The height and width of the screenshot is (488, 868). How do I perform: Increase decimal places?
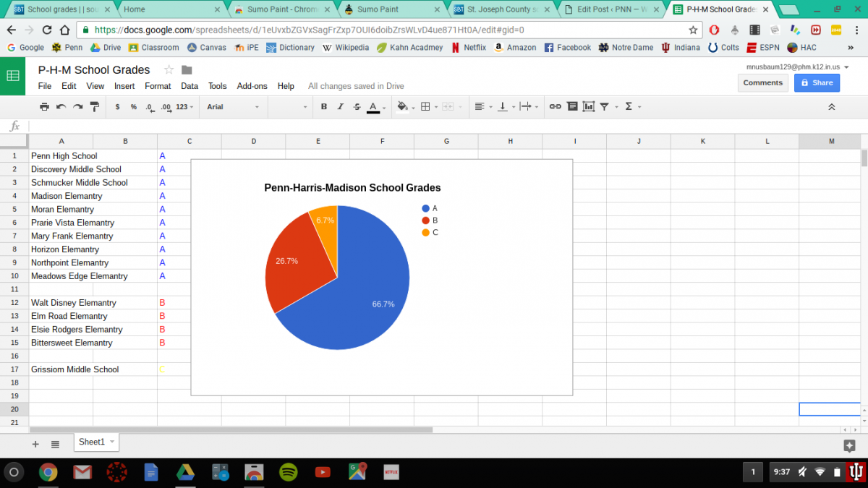(x=166, y=107)
